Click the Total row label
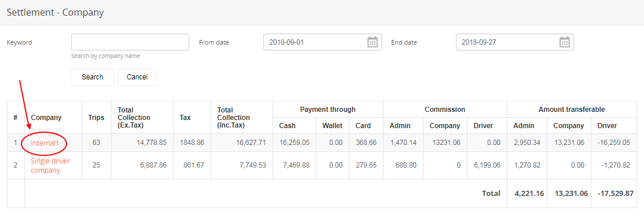 click(x=491, y=193)
